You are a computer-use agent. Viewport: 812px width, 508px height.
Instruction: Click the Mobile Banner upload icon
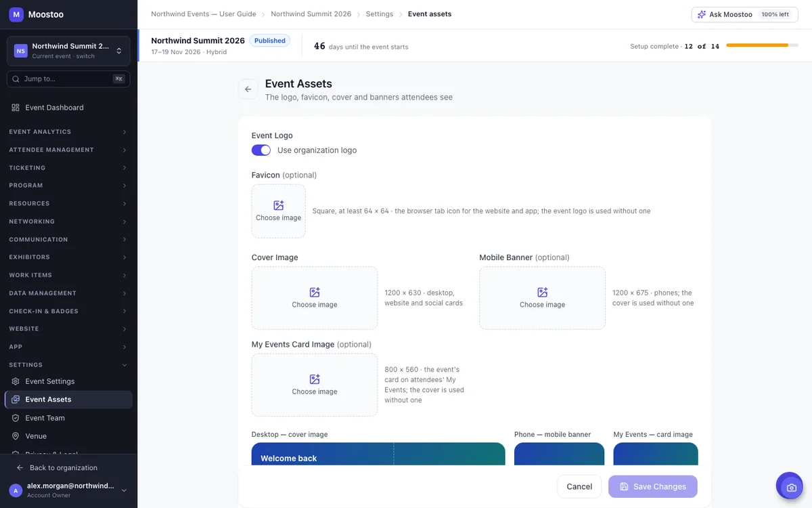click(x=542, y=293)
